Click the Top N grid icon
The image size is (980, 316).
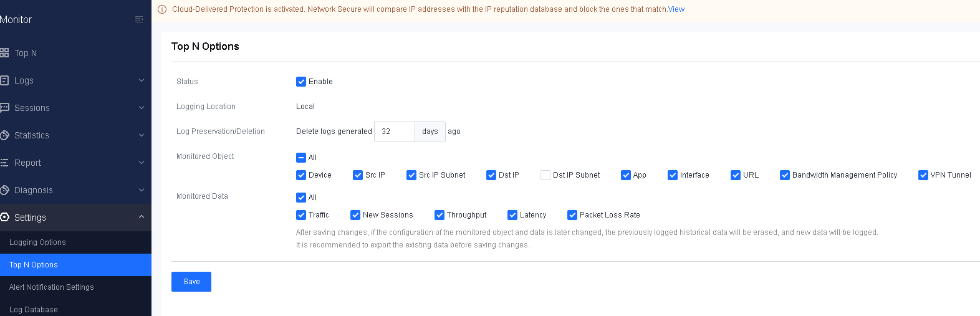coord(4,53)
